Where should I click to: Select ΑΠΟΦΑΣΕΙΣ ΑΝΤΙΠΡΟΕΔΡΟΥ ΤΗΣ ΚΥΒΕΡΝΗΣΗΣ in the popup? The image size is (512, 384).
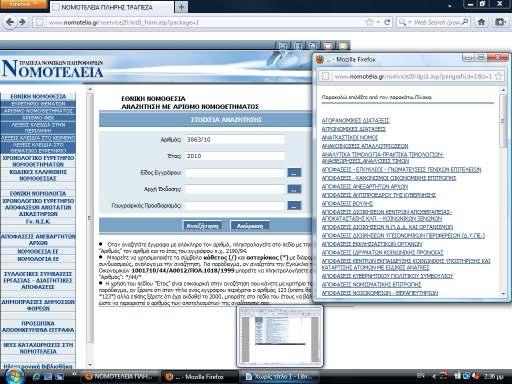pos(379,195)
